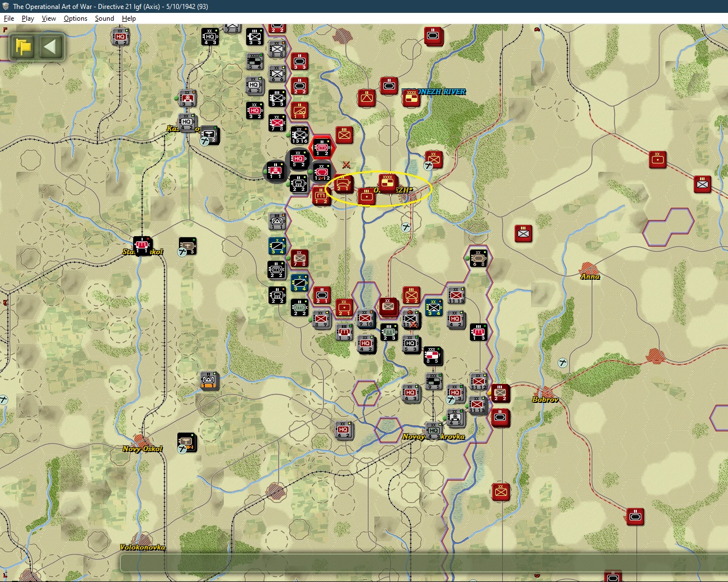Select the gray XXX counter marked 9-5
Image resolution: width=728 pixels, height=582 pixels.
[434, 381]
